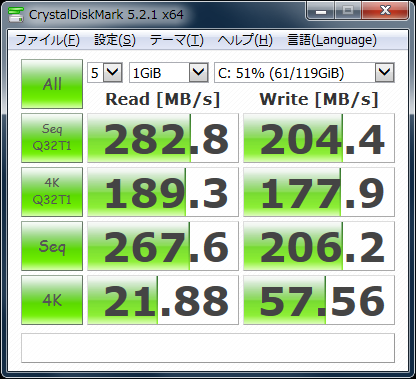Select the Seq Q32T1 read result 282.8
Image resolution: width=416 pixels, height=379 pixels.
pyautogui.click(x=163, y=138)
